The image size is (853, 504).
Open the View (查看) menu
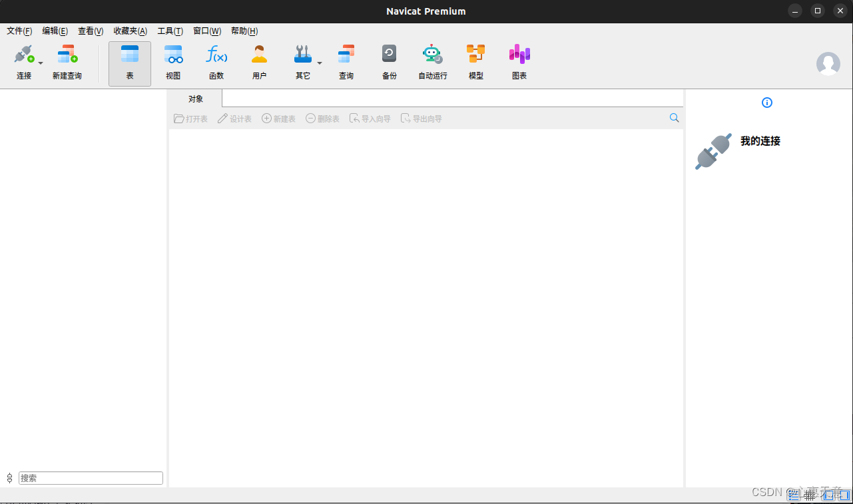[x=91, y=31]
